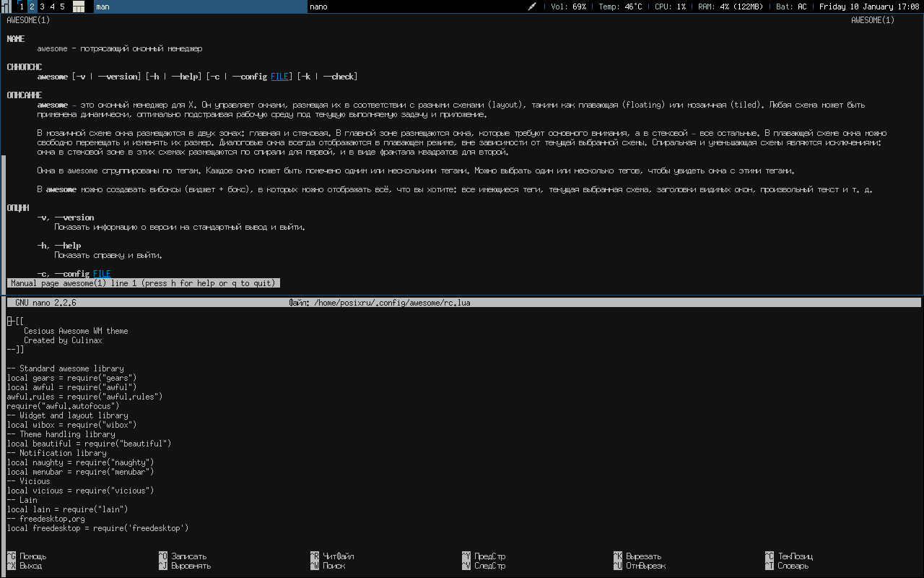The image size is (924, 578).
Task: Open the clock showing Friday 10 January
Action: point(869,7)
